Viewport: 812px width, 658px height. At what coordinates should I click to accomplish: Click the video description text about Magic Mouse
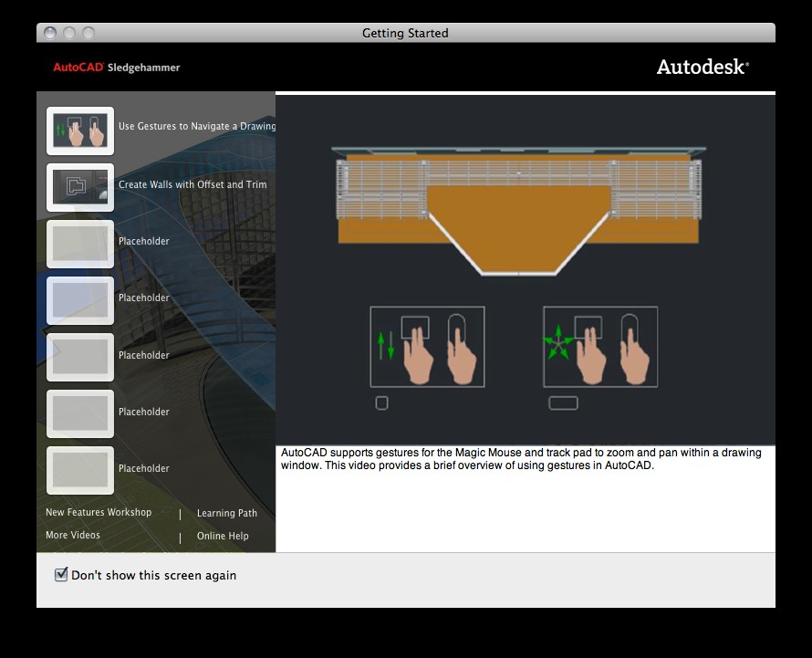[521, 459]
